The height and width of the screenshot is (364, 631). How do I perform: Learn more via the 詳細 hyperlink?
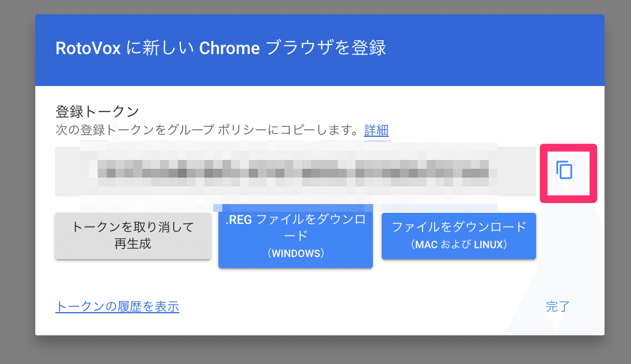376,131
